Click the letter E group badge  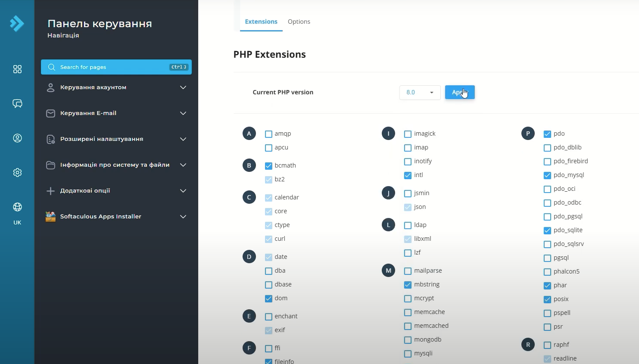coord(249,316)
